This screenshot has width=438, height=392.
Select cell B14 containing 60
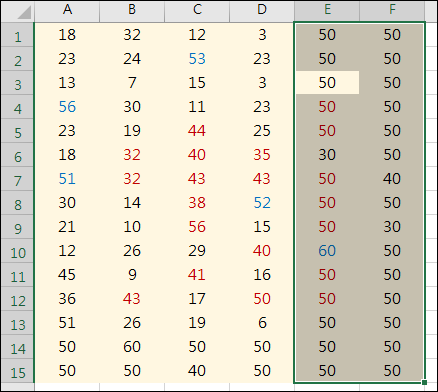coord(132,347)
